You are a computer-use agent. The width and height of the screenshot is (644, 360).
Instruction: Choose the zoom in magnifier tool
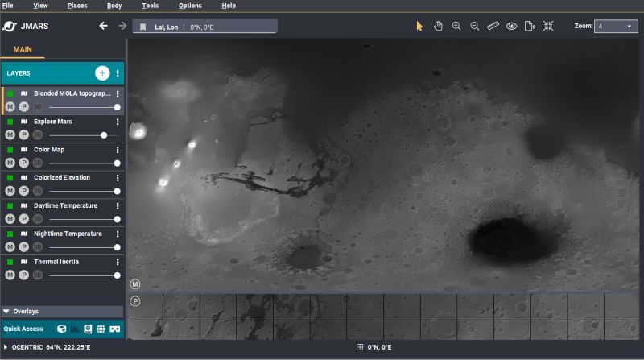(x=456, y=27)
